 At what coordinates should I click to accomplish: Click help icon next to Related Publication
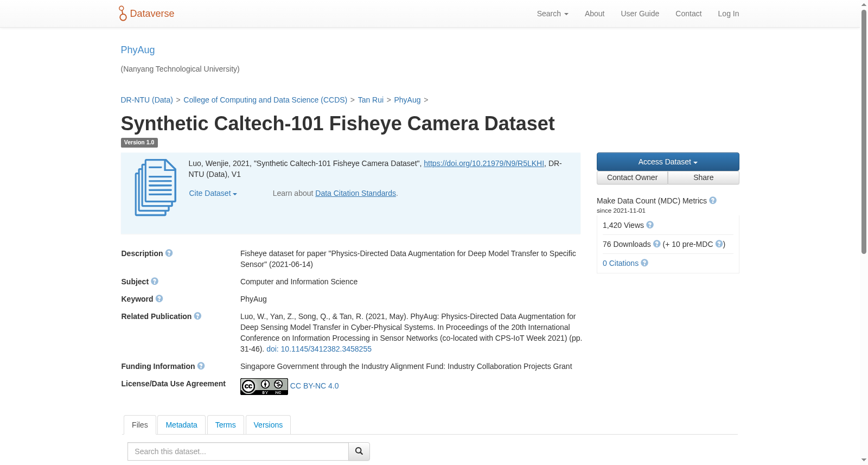197,316
